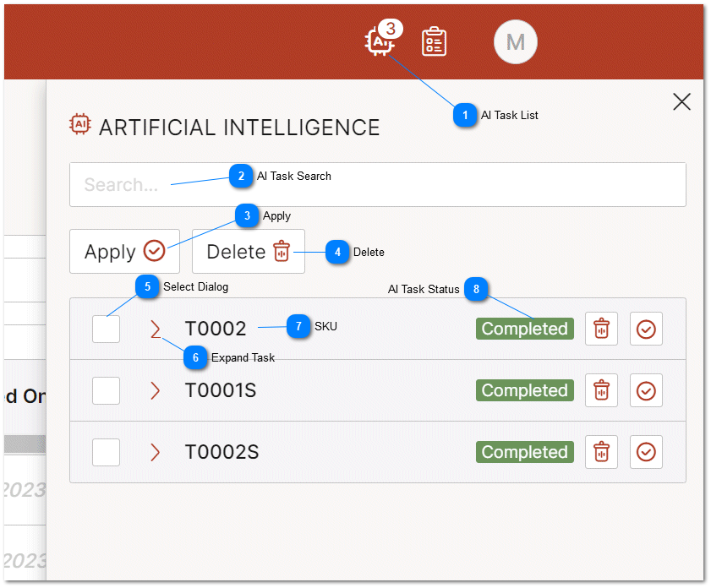
Task: Click the Apply button
Action: pyautogui.click(x=123, y=251)
